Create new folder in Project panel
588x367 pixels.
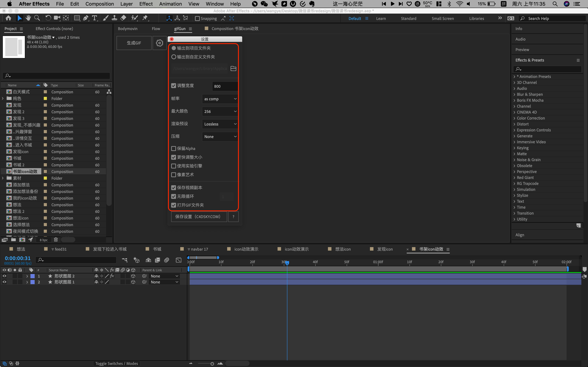point(13,240)
